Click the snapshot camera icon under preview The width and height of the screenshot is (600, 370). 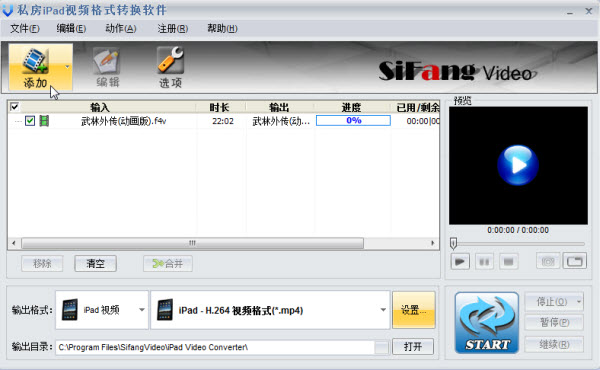pos(548,261)
